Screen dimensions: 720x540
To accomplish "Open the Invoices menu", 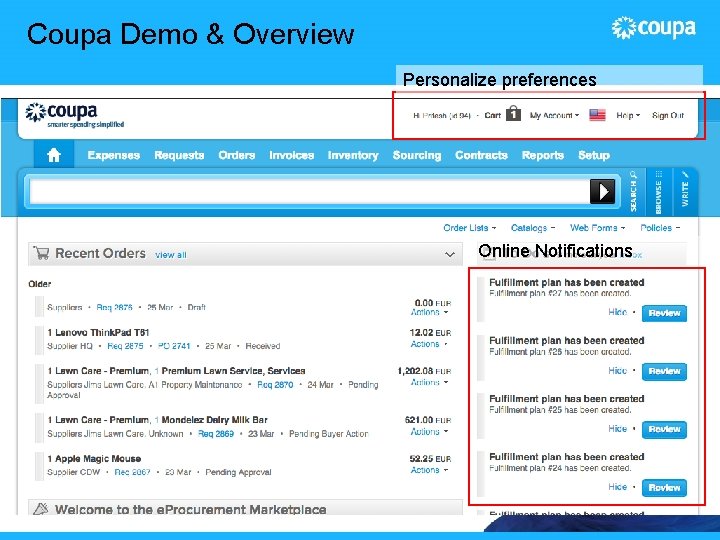I will point(292,155).
